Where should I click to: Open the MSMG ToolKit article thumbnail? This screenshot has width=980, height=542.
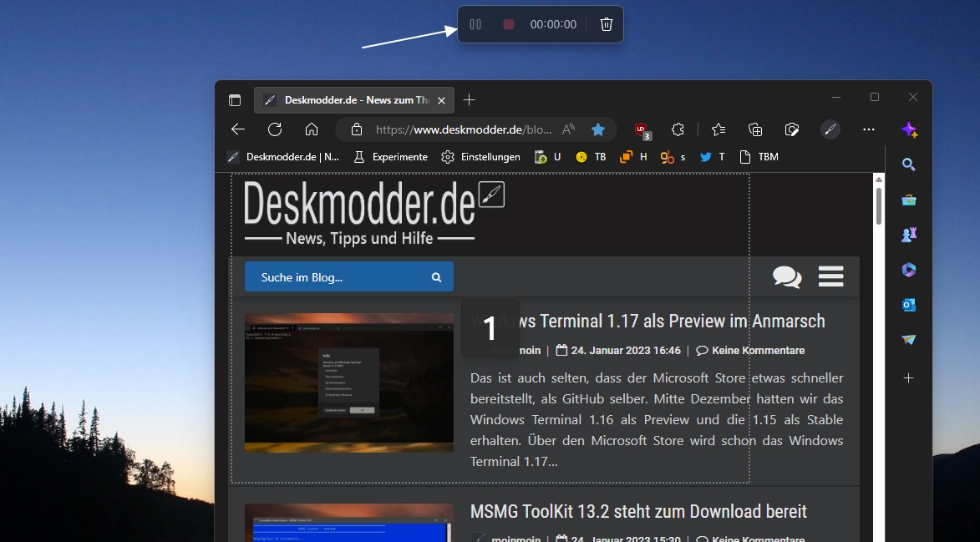(x=348, y=523)
